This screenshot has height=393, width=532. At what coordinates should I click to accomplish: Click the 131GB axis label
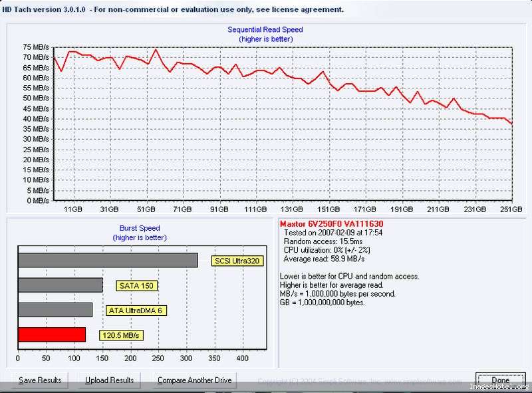tap(292, 209)
